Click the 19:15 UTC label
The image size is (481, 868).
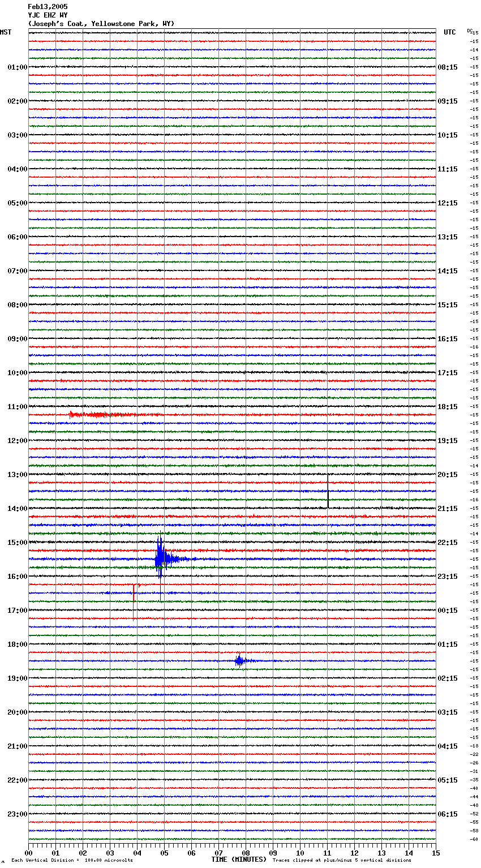pos(448,441)
